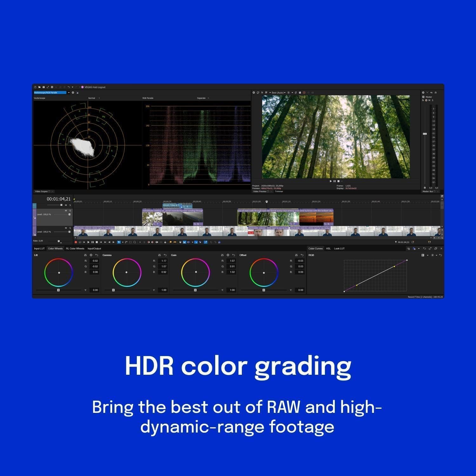
Task: Undo the last action in top toolbar
Action: pos(69,87)
